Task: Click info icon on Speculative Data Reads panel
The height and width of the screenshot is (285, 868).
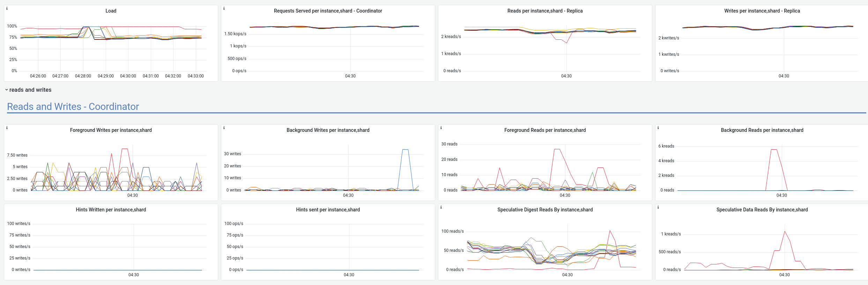Action: [x=658, y=207]
